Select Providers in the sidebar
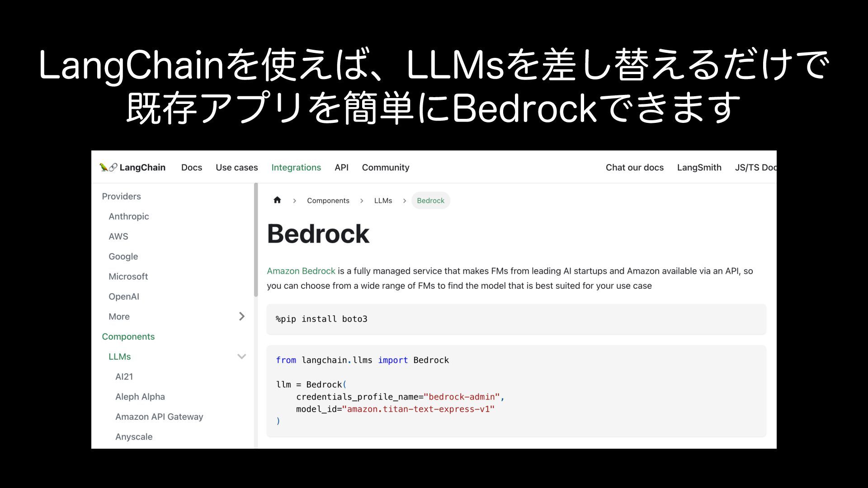 [x=121, y=196]
